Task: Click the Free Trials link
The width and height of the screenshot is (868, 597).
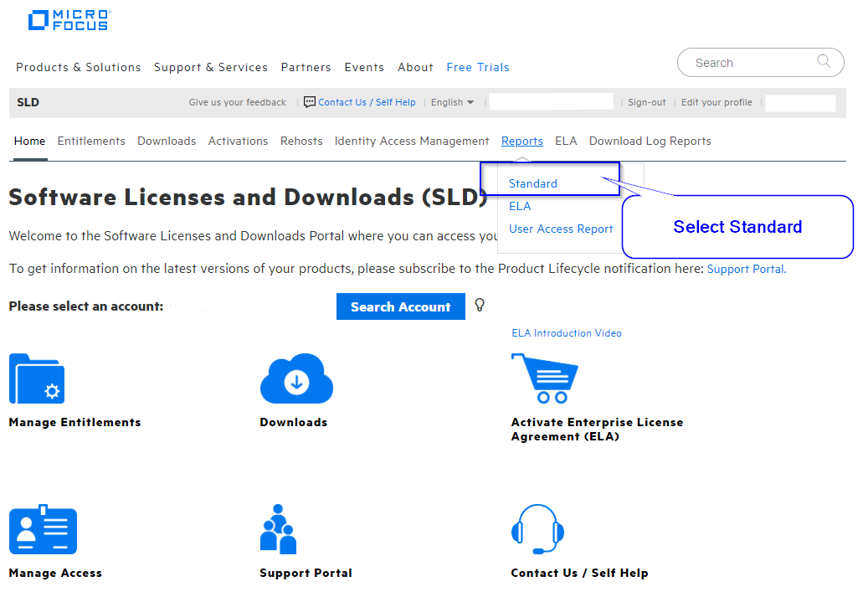Action: (x=478, y=67)
